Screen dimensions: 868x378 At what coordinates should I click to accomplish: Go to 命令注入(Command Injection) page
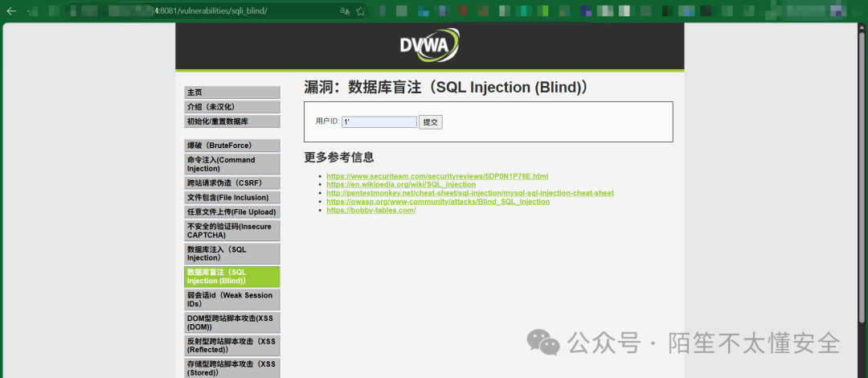232,164
